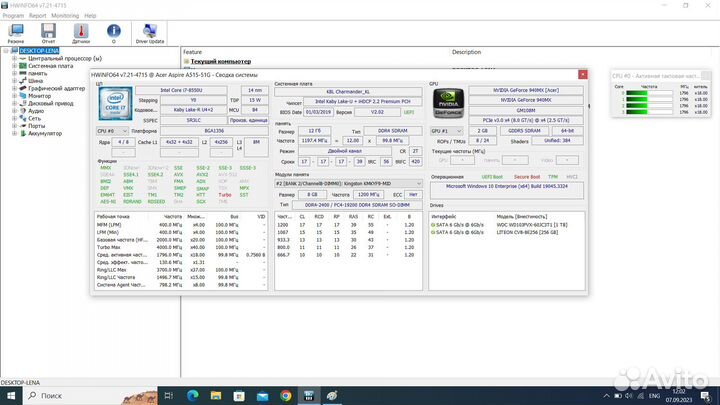Click the Монитор tree icon

click(22, 96)
